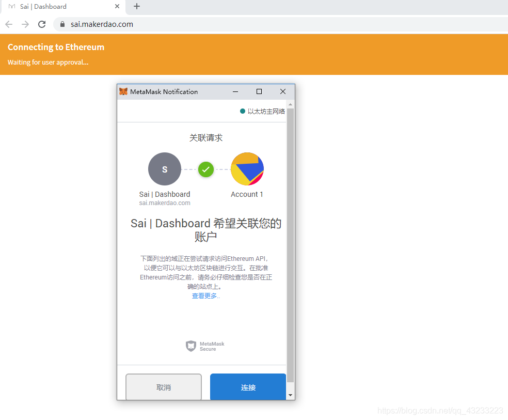Close the Sai | Dashboard tab
The height and width of the screenshot is (420, 508).
point(117,6)
